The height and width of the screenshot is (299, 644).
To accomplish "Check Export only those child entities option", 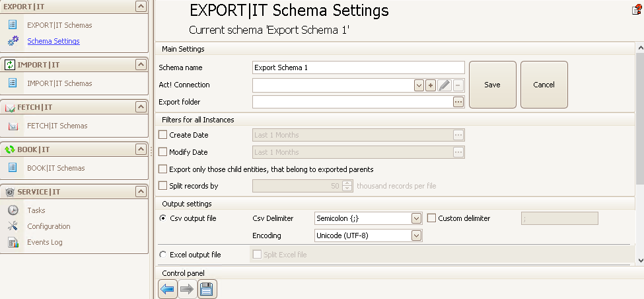I will tap(163, 169).
